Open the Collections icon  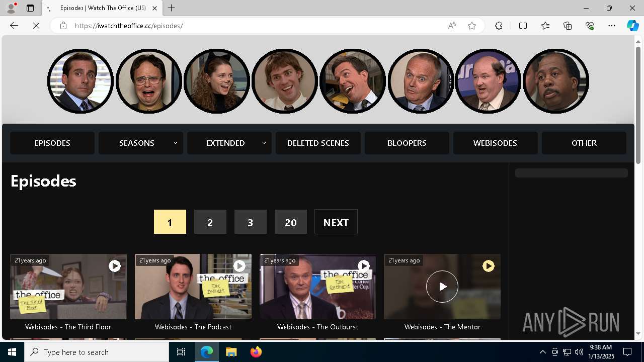568,26
